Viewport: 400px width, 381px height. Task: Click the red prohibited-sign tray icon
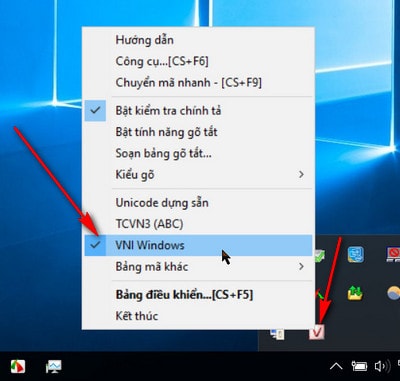click(x=393, y=255)
